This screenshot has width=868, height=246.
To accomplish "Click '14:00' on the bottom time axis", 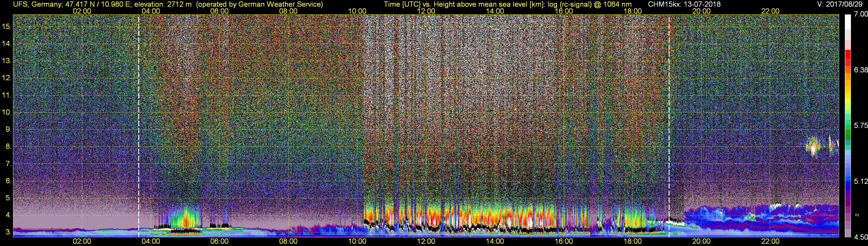I will coord(495,241).
